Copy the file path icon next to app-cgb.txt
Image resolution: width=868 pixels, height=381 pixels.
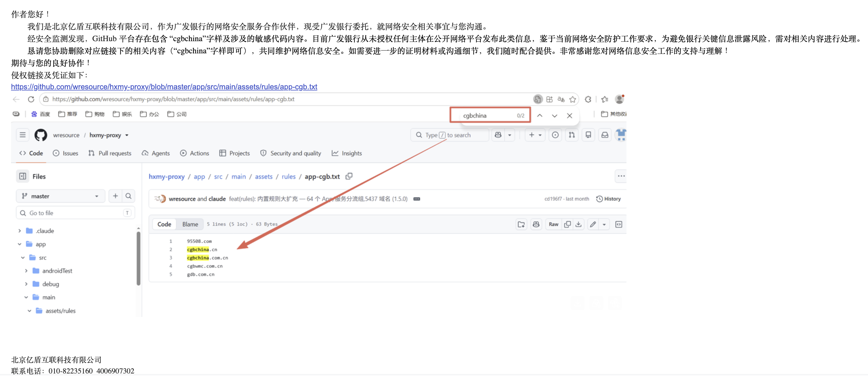pos(349,176)
